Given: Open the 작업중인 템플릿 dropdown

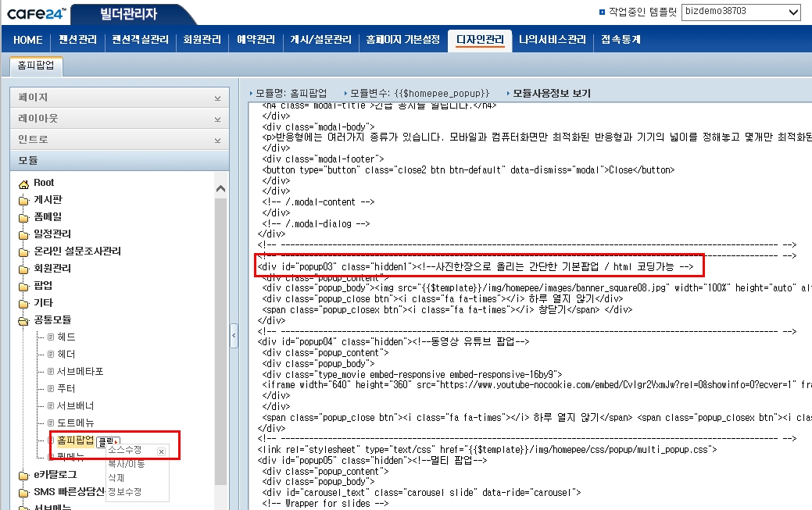Looking at the screenshot, I should [741, 12].
